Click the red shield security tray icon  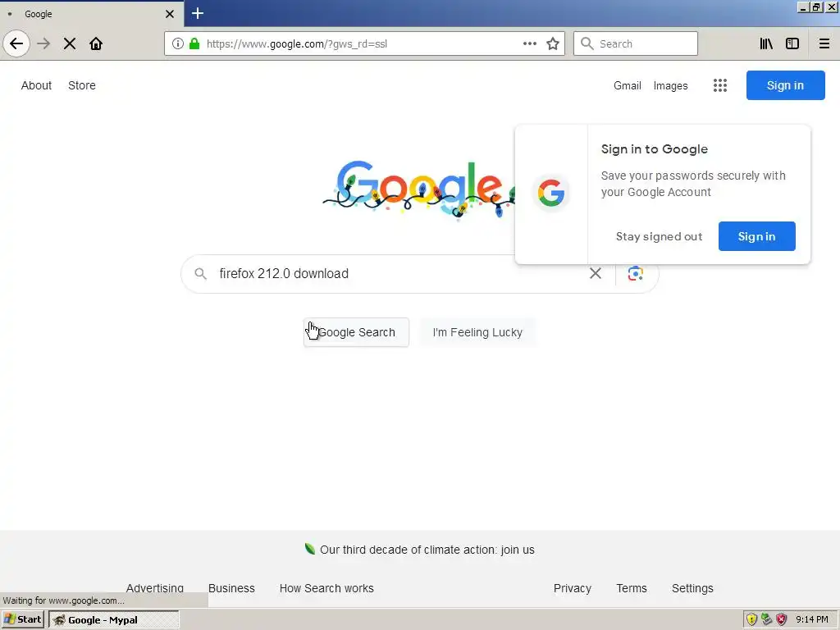[782, 620]
